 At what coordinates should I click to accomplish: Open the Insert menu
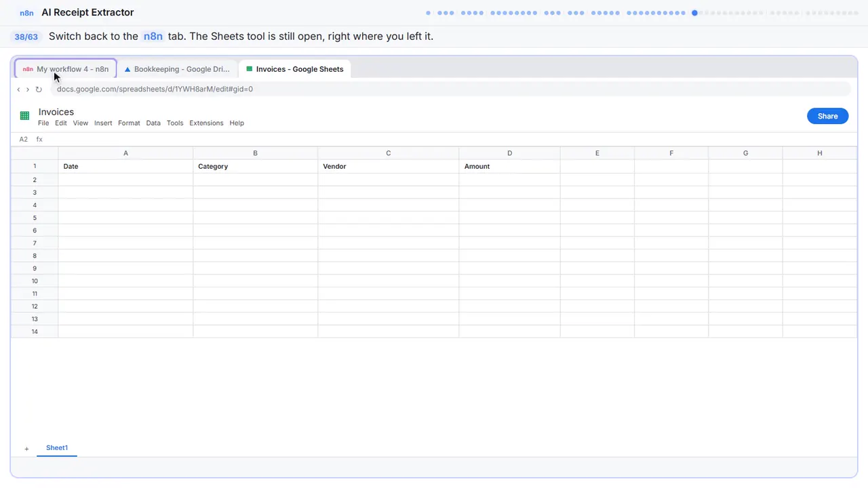pyautogui.click(x=103, y=123)
